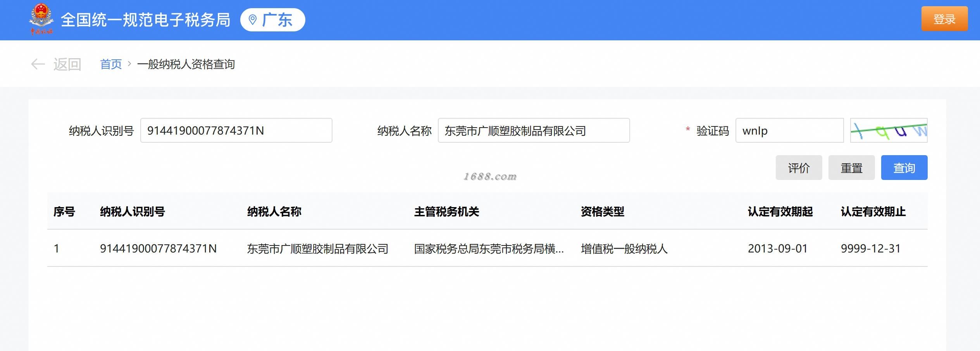Click the taxpayer ID cell in the result row

click(158, 248)
